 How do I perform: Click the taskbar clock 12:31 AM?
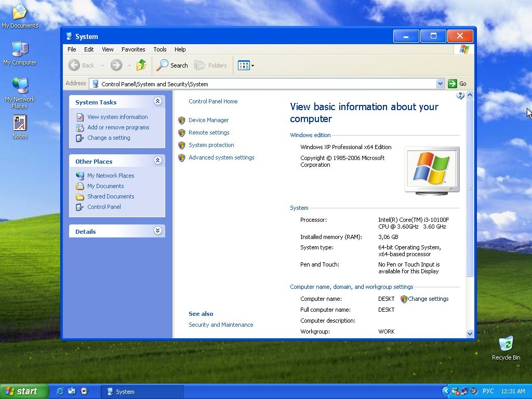tap(513, 392)
